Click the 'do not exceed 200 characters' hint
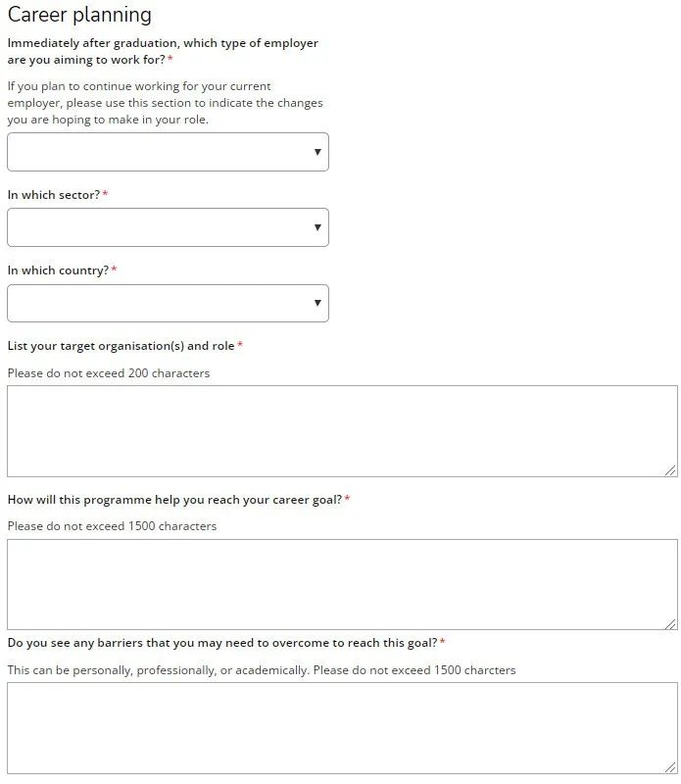Image resolution: width=681 pixels, height=784 pixels. click(x=109, y=373)
